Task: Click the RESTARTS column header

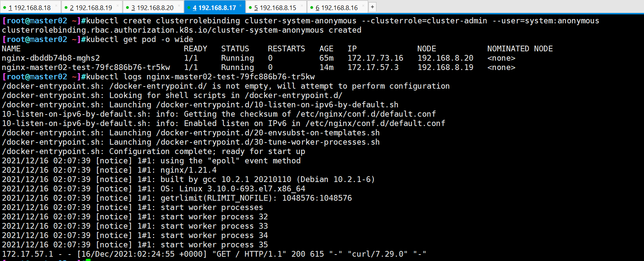Action: 286,49
